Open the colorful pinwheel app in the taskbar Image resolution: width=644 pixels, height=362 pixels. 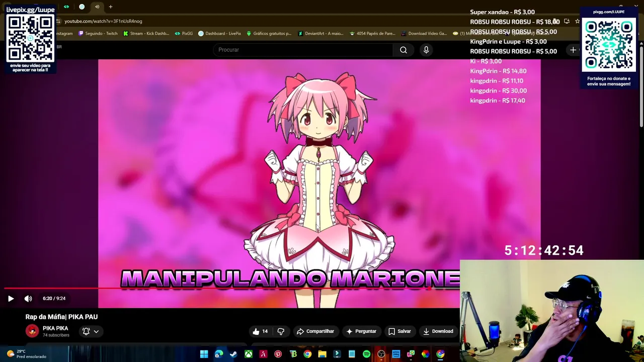click(426, 354)
